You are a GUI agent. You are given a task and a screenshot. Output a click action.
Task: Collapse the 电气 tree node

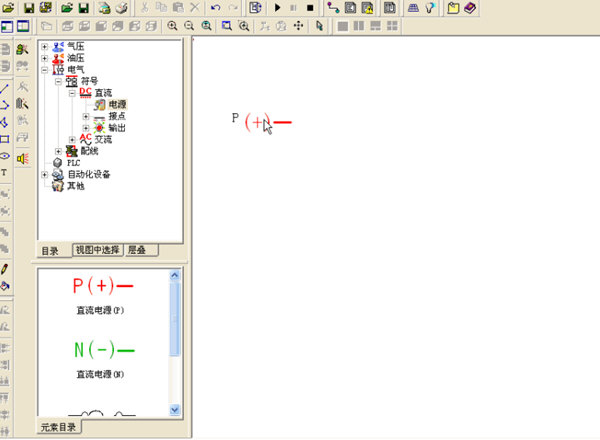tap(44, 70)
